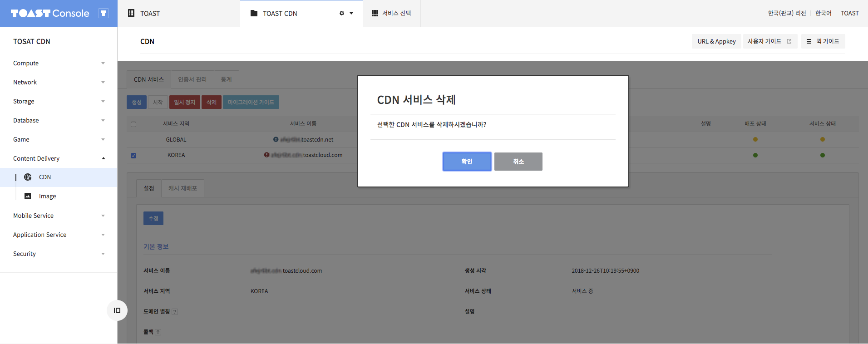Click the 생성 시각 timestamp value
868x344 pixels.
click(x=605, y=271)
